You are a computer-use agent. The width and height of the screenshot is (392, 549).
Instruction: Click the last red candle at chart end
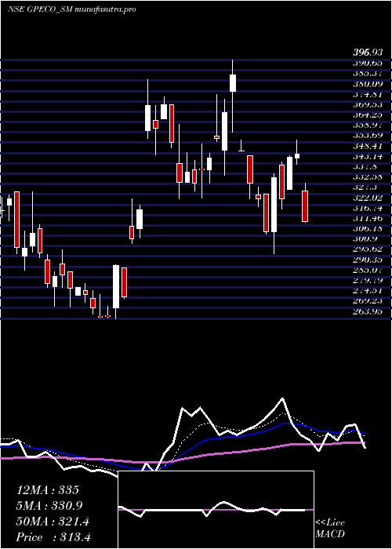pos(305,206)
